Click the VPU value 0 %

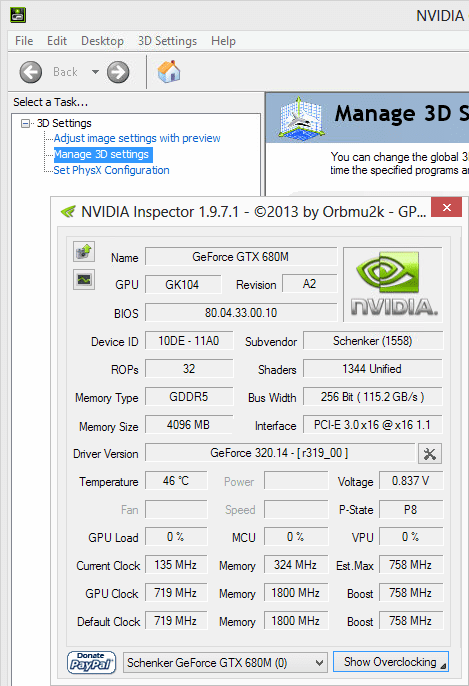coord(411,537)
